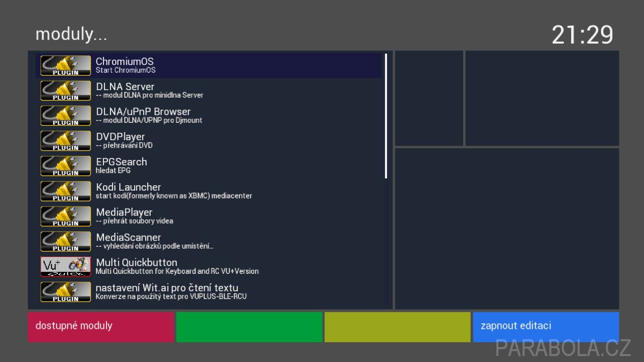
Task: Click the plugin icon beside MediaPlayer
Action: [65, 216]
